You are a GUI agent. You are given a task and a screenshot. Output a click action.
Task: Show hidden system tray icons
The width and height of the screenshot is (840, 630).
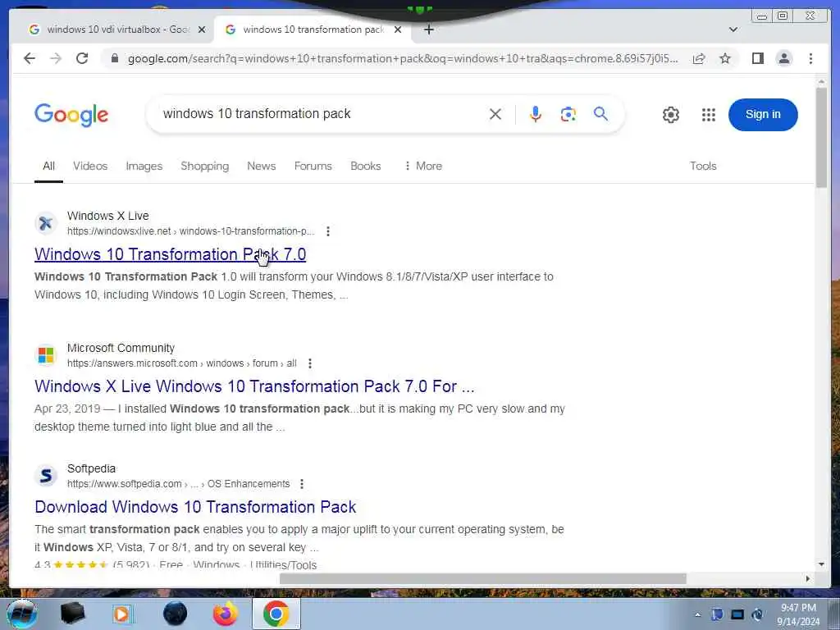point(697,614)
